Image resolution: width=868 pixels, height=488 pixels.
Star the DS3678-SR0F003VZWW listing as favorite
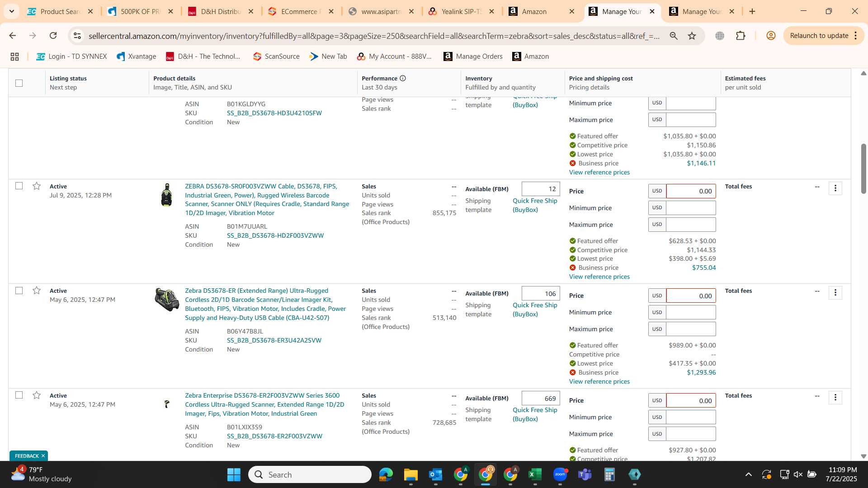[x=37, y=186]
